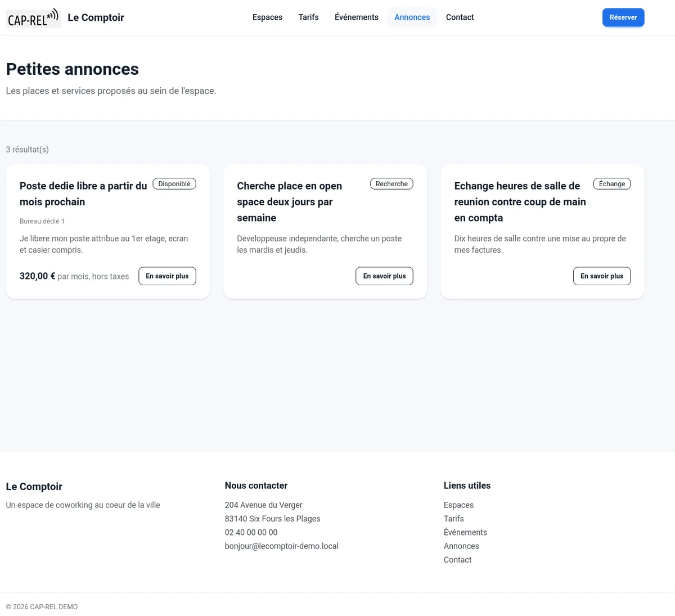Click the footer Contact link
The width and height of the screenshot is (675, 616).
(457, 560)
